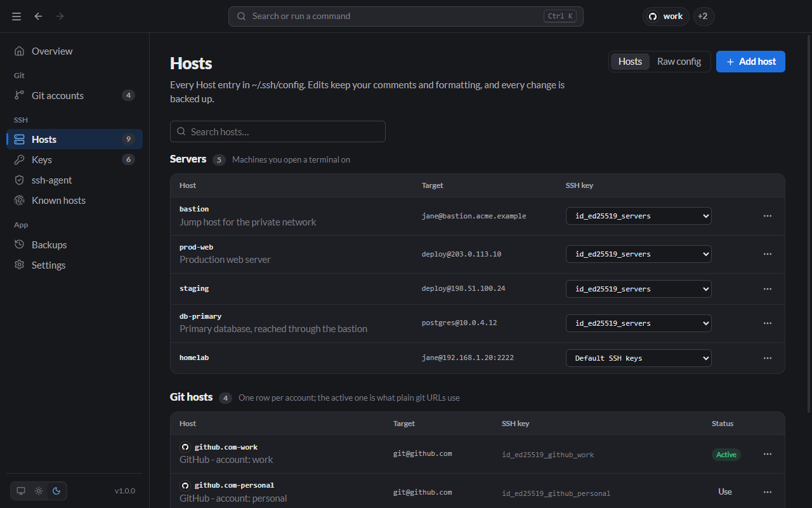812x508 pixels.
Task: Open the homelab Default SSH keys dropdown
Action: coord(639,358)
